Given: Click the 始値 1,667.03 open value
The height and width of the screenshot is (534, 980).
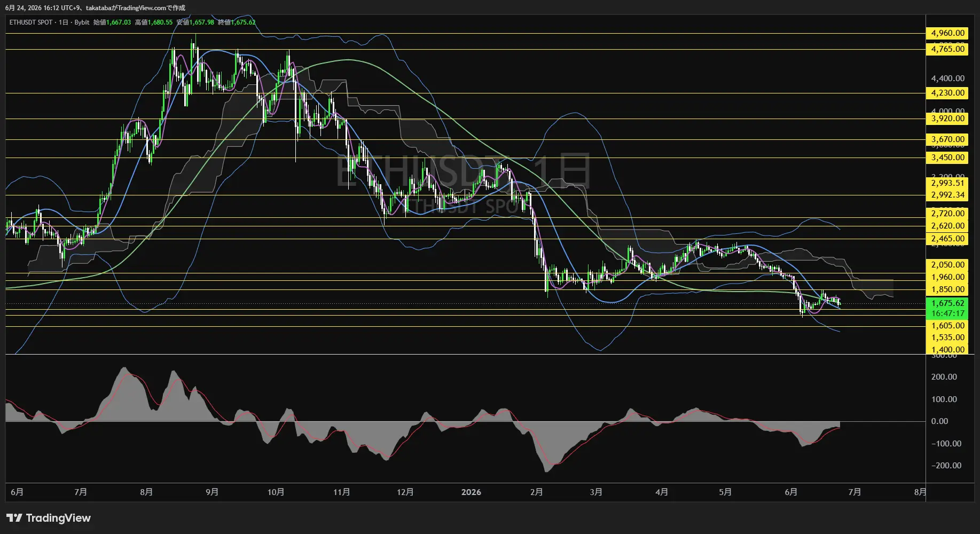Looking at the screenshot, I should point(112,22).
